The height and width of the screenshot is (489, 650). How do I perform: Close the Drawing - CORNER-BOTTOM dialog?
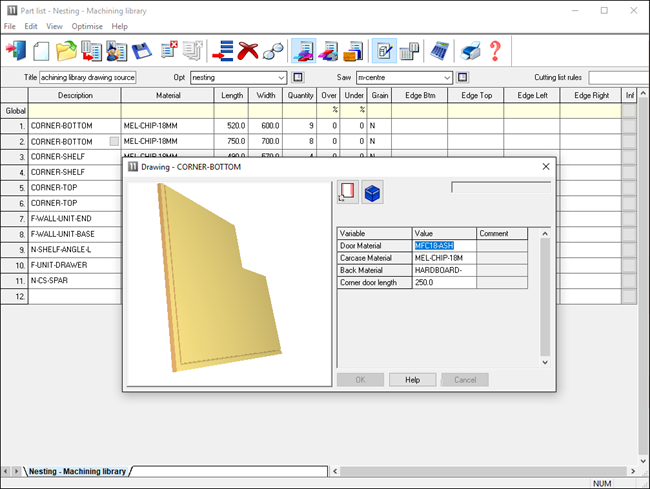point(545,167)
